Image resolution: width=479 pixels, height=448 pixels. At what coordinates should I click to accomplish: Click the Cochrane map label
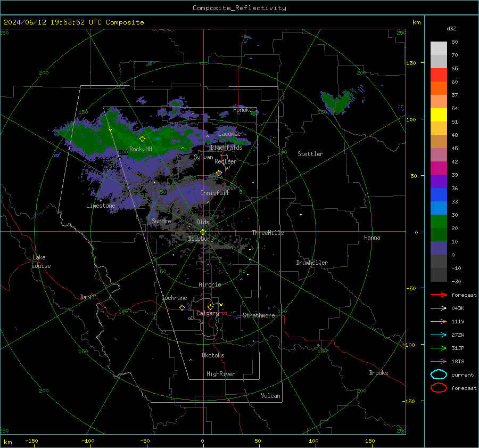point(174,298)
